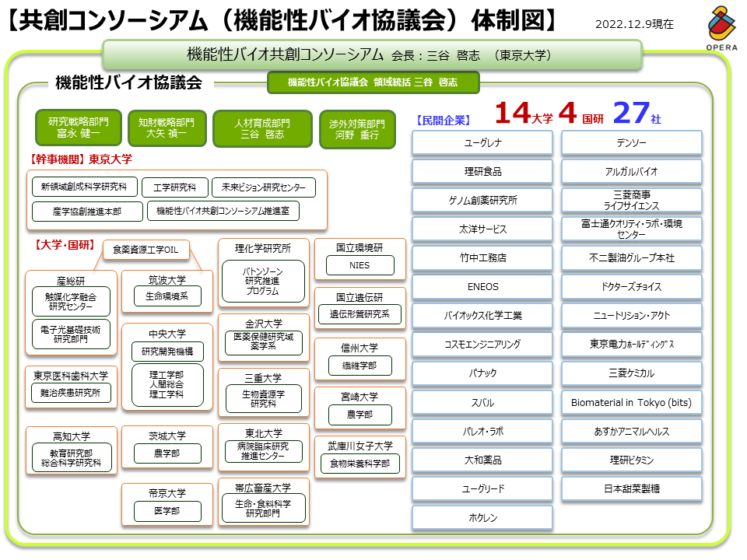Click 生命・食料科学研究部門 under 帯広畜産大学
Screen dimensions: 747x560
264,509
